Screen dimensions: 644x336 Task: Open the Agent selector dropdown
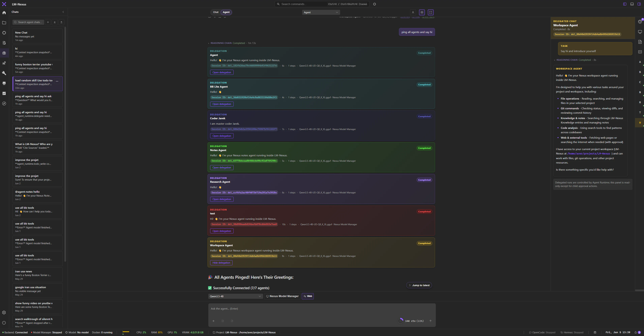321,12
